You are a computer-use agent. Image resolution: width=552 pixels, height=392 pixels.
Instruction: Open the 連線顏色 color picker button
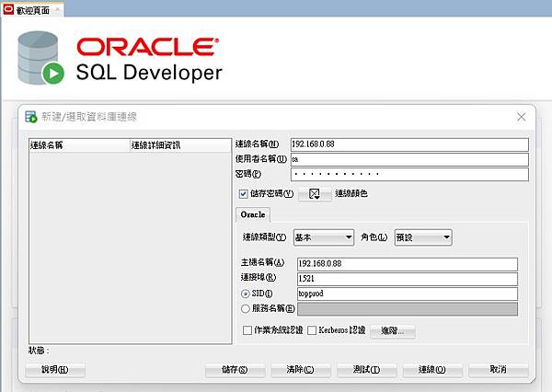pos(315,194)
